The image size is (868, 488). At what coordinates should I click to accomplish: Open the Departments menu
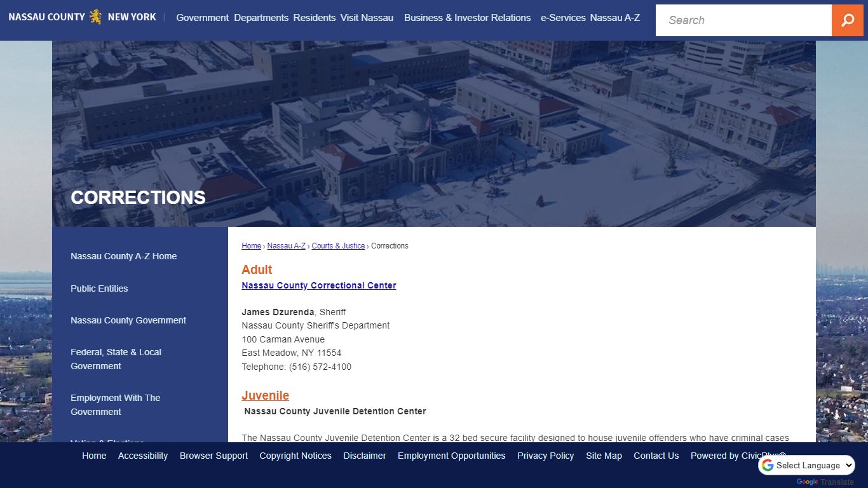[x=261, y=18]
